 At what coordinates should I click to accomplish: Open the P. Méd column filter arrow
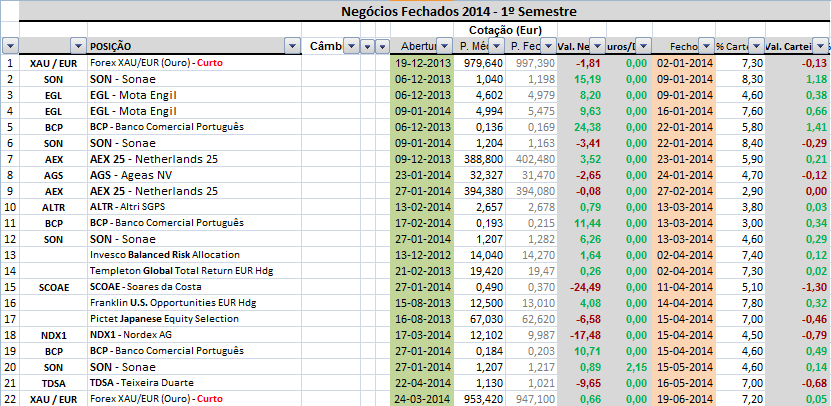click(497, 47)
